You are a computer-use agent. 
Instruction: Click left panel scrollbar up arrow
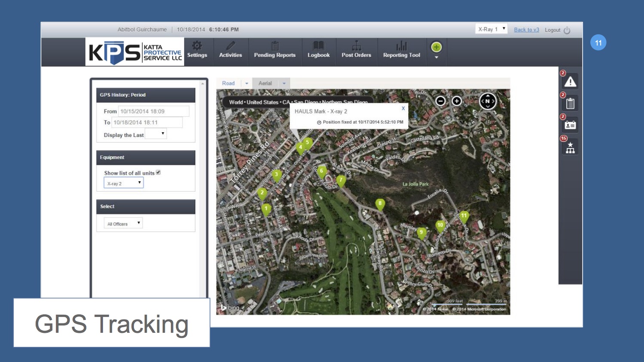click(x=203, y=83)
